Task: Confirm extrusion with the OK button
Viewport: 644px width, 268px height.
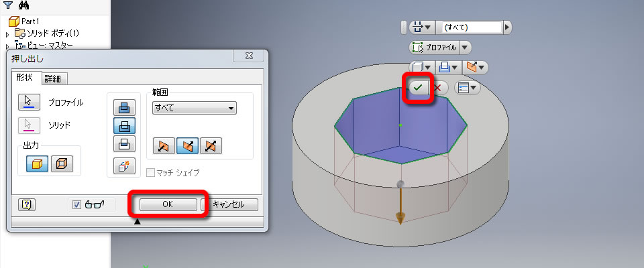Action: (168, 204)
